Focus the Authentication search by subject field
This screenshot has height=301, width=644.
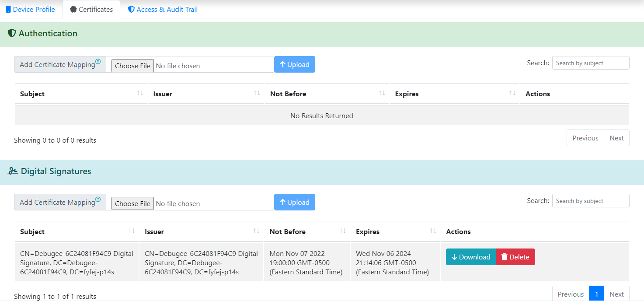[590, 63]
